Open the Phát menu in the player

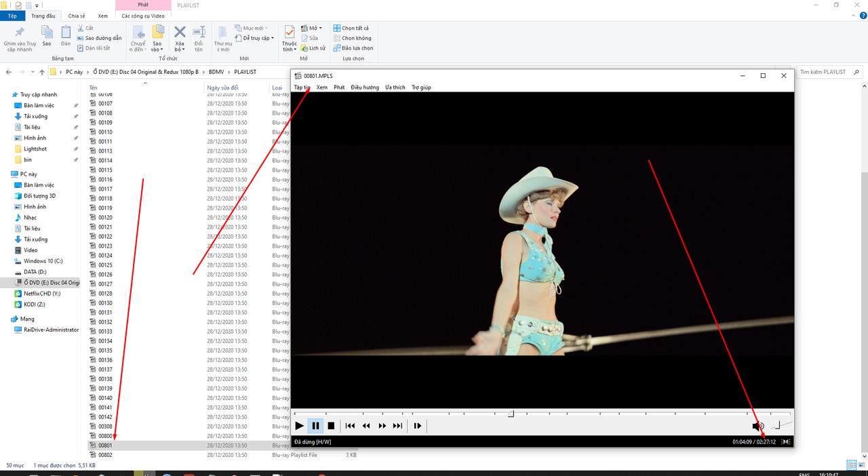(x=339, y=87)
